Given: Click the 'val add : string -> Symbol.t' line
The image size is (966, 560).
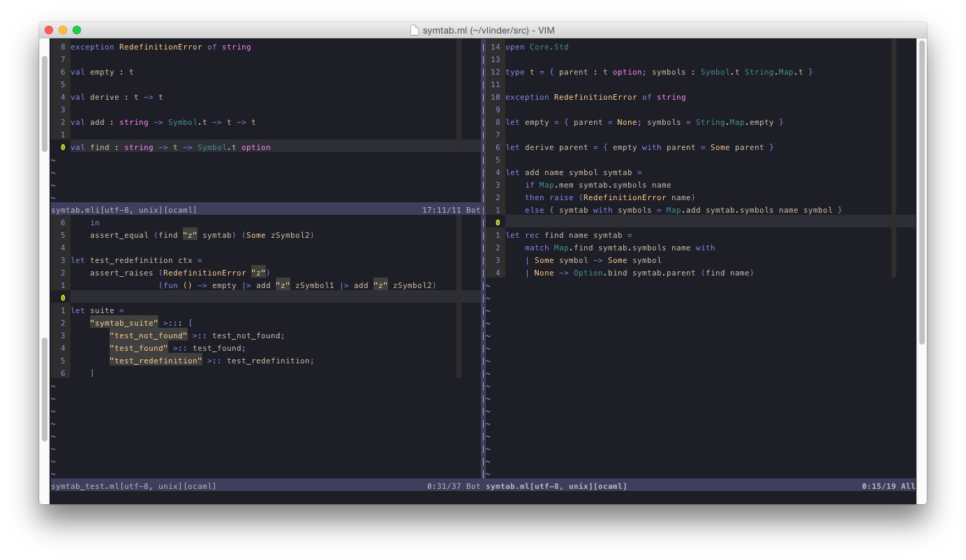Looking at the screenshot, I should click(x=163, y=122).
